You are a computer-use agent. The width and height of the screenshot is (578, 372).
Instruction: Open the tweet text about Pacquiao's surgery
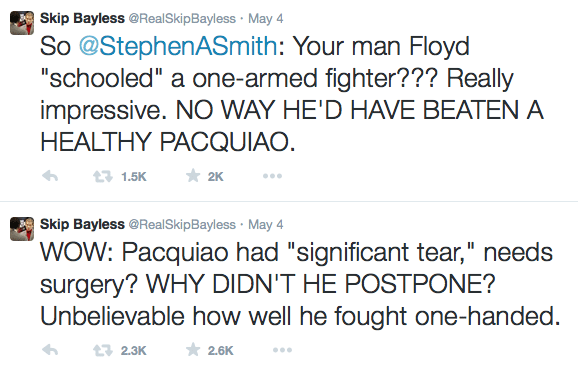tap(300, 285)
